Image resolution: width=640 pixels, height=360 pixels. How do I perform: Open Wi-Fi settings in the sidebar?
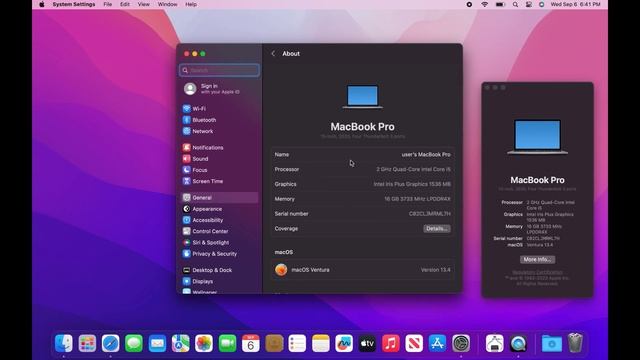click(x=194, y=109)
